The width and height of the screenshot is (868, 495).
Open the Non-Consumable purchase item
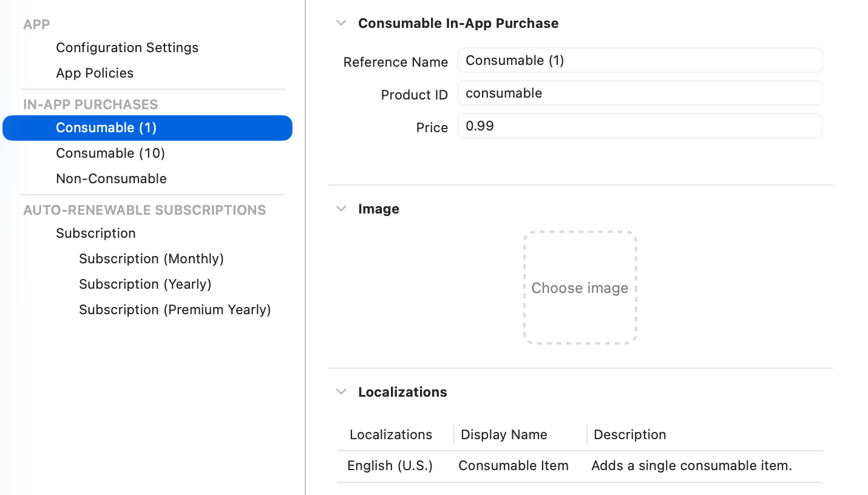click(x=111, y=178)
